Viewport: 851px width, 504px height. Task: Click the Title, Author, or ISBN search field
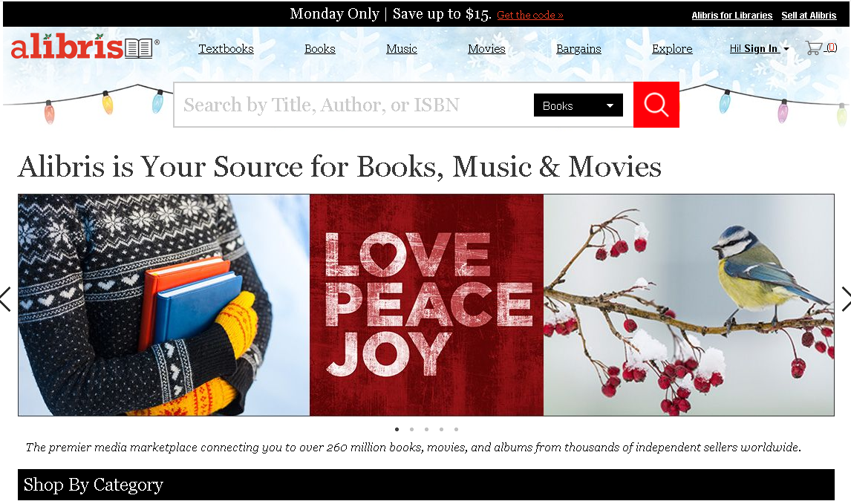(x=353, y=105)
